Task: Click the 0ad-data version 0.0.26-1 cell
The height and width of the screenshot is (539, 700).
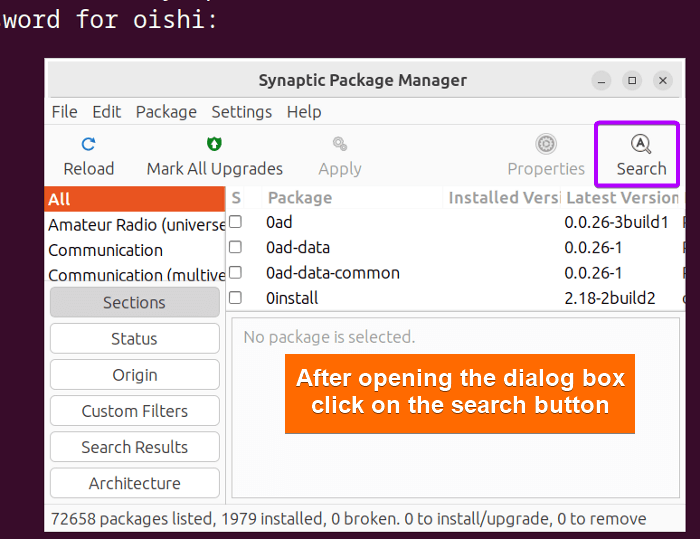Action: [593, 247]
